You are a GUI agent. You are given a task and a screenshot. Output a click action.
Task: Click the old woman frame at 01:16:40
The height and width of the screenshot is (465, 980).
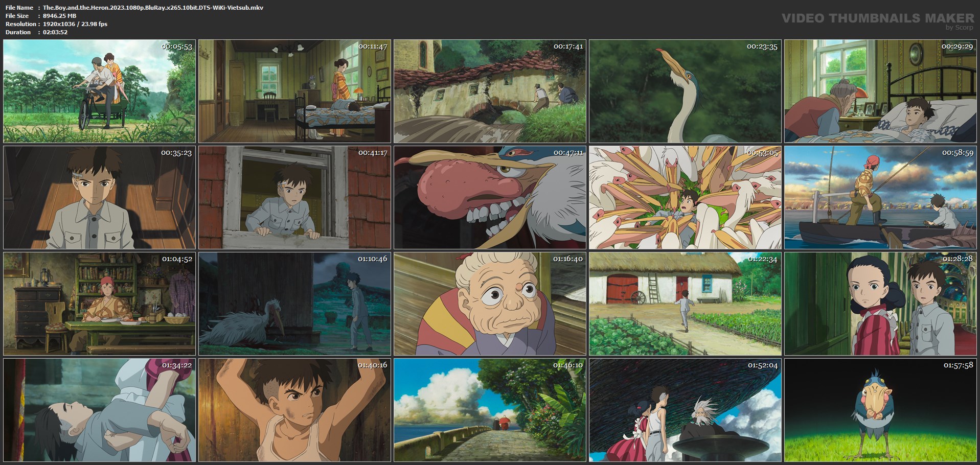(490, 304)
